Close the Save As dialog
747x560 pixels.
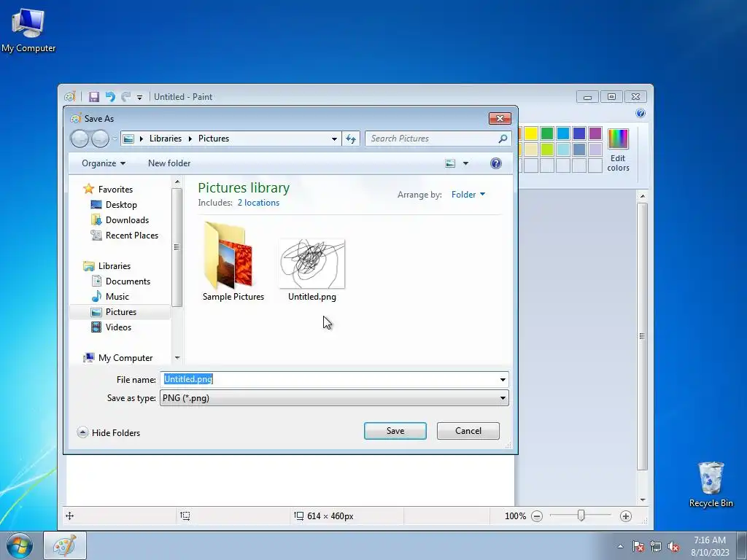tap(500, 118)
